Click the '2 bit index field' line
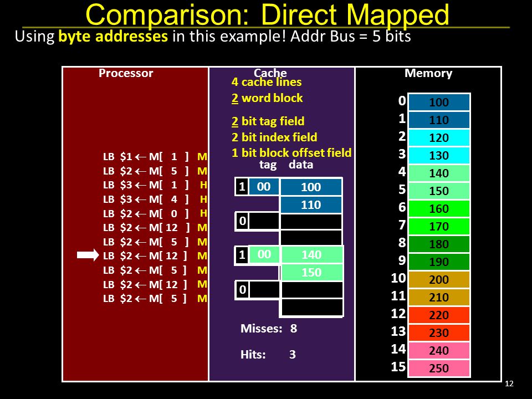 click(x=274, y=137)
